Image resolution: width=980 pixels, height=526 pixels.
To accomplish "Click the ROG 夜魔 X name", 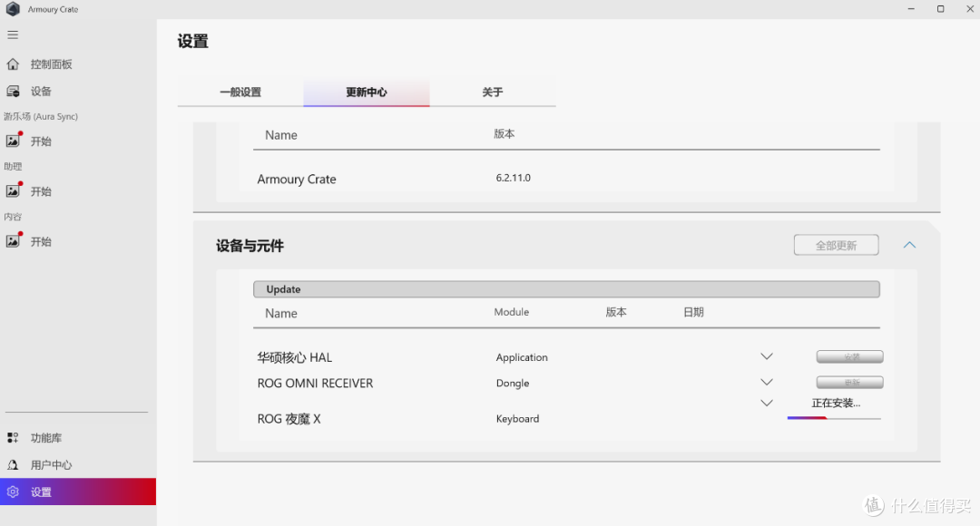I will coord(289,419).
